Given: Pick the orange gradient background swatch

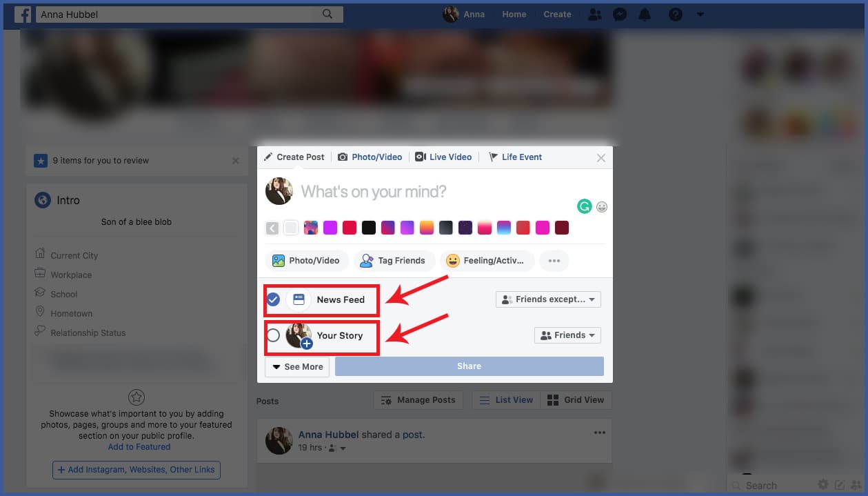Looking at the screenshot, I should click(427, 228).
